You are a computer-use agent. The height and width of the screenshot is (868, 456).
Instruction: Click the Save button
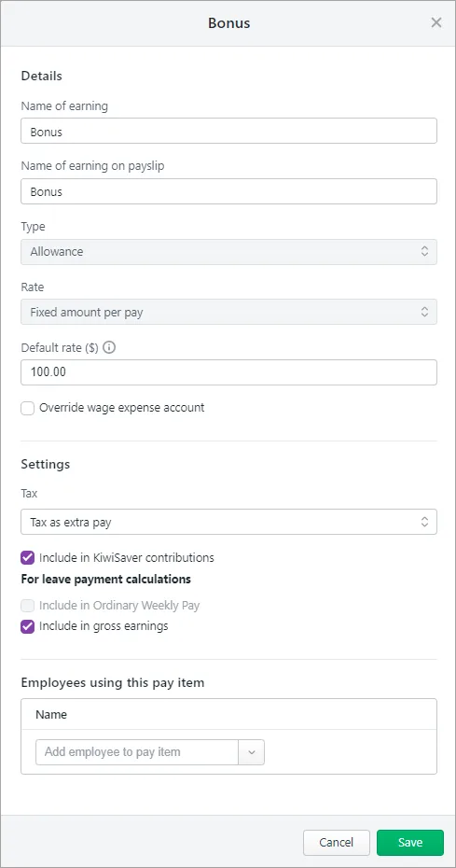(410, 843)
